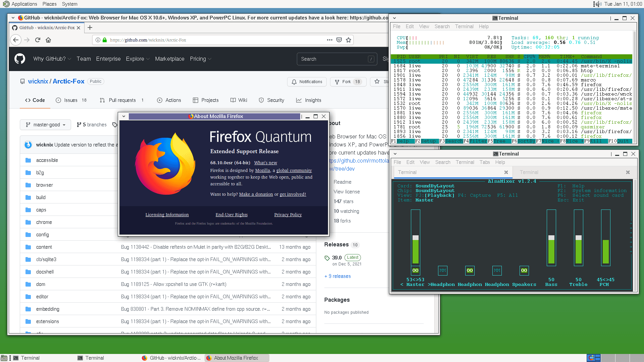The image size is (644, 362).
Task: Click the Firefox reload page icon
Action: coord(38,40)
